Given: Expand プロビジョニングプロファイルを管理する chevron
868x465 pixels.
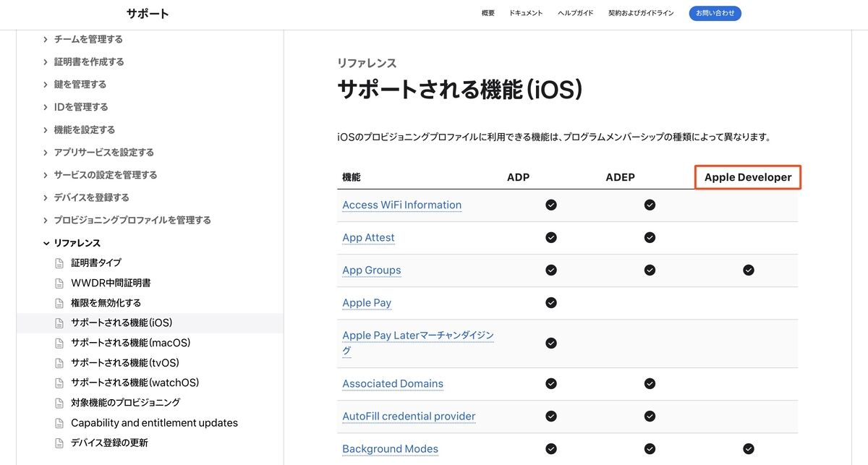Looking at the screenshot, I should tap(46, 220).
